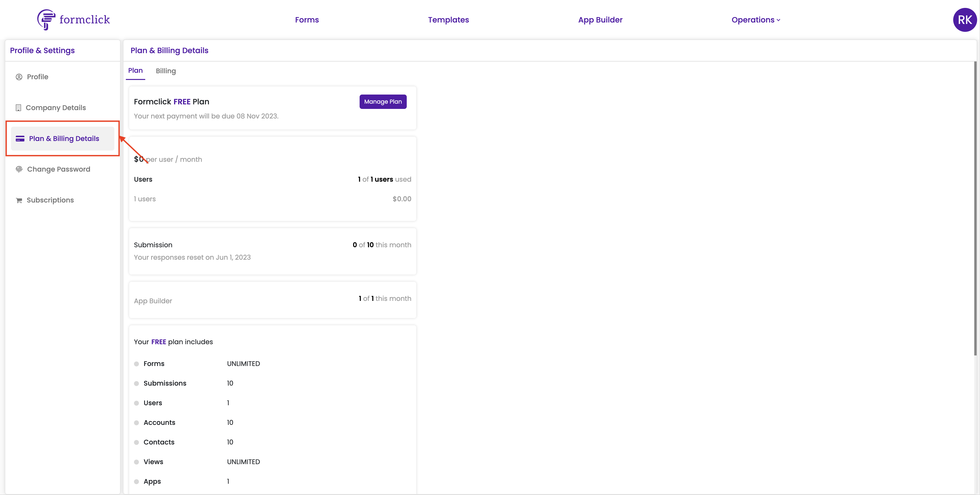This screenshot has width=980, height=495.
Task: Click the '1 users' line item
Action: click(x=145, y=199)
